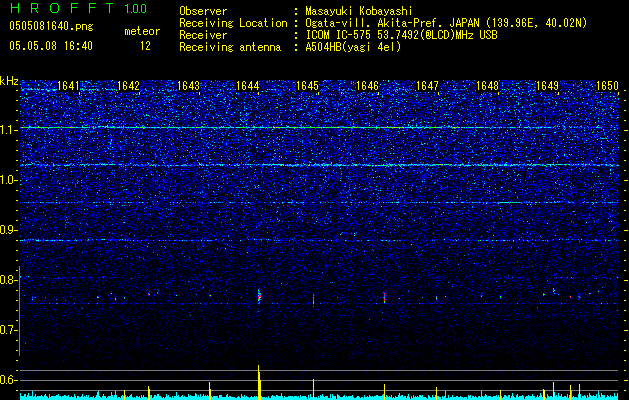
Task: Select the 0.7 frequency axis label
Action: [10, 330]
